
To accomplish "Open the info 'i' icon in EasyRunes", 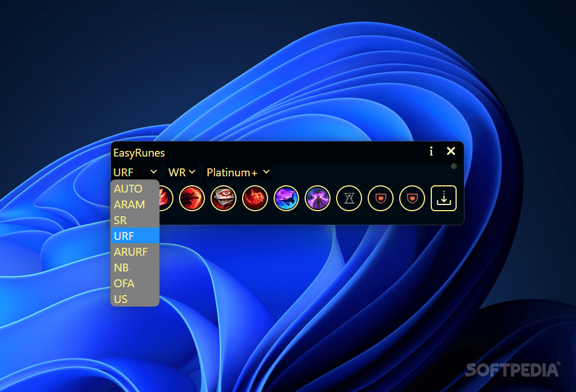I will (x=431, y=151).
